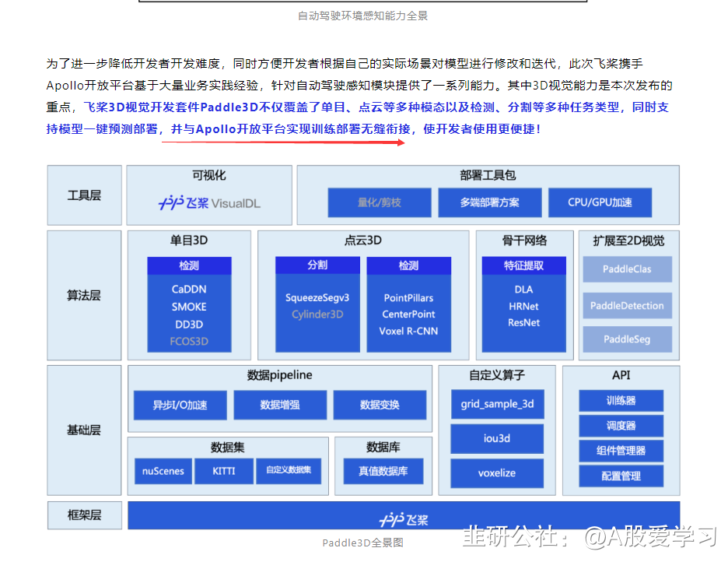Viewport: 728px width, 562px height.
Task: Click the 可视化 heading
Action: (x=209, y=176)
